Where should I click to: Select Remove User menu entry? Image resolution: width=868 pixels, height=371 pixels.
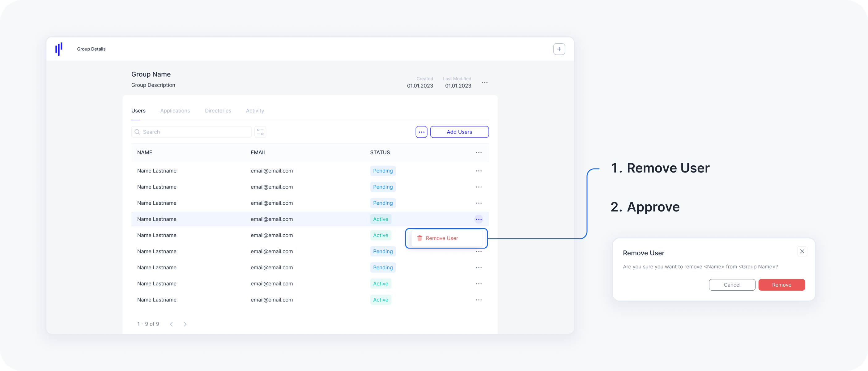click(441, 238)
